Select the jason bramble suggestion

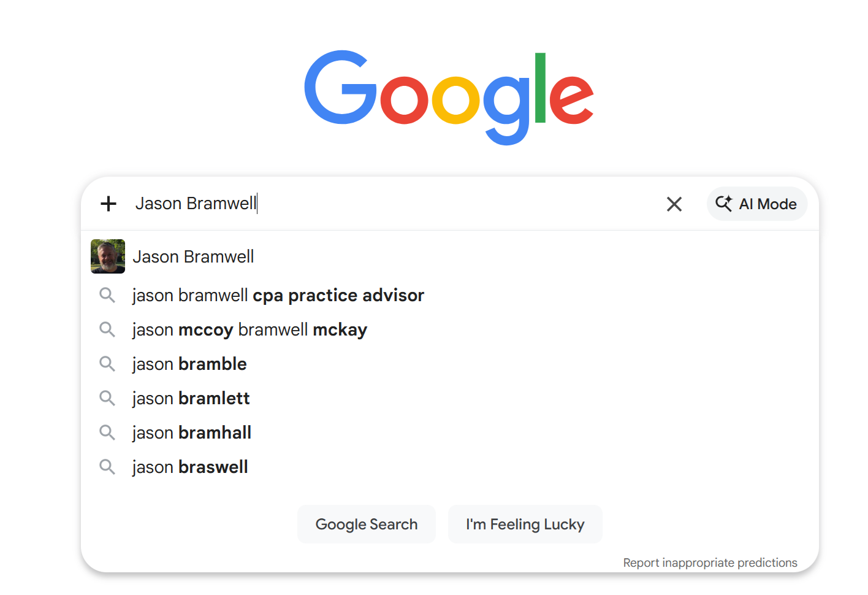click(189, 364)
